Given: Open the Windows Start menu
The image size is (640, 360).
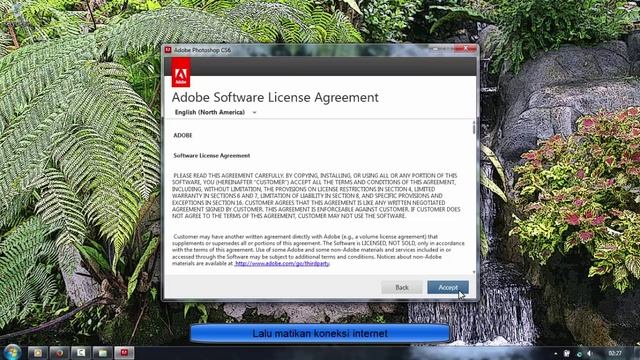Looking at the screenshot, I should (12, 353).
